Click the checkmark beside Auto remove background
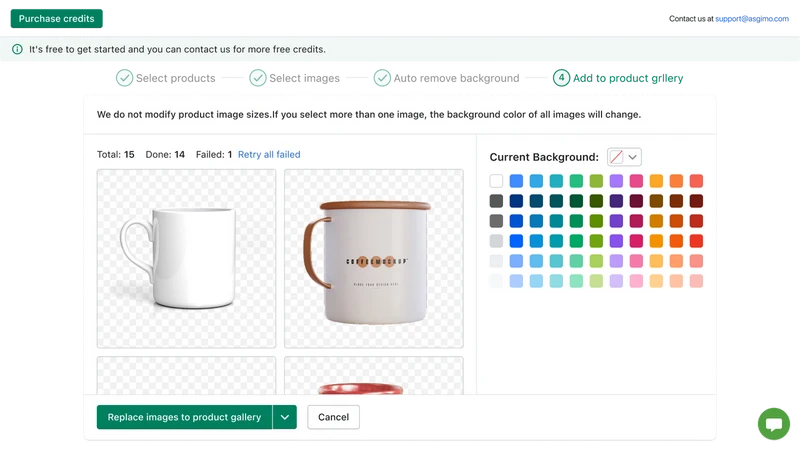800x450 pixels. coord(382,78)
